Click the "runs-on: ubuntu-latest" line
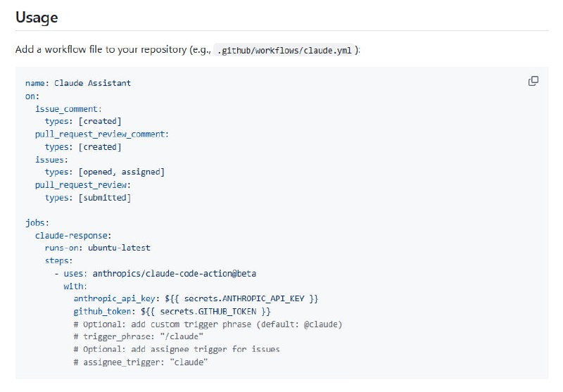 pos(97,248)
